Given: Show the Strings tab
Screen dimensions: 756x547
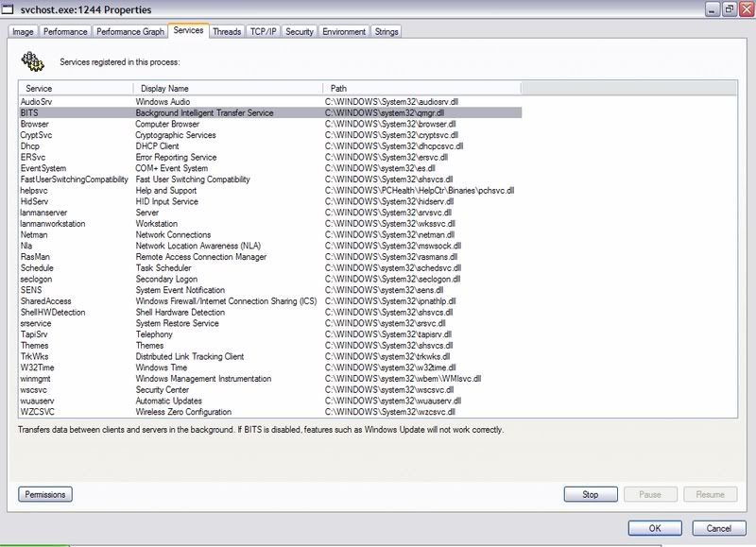Looking at the screenshot, I should (387, 31).
